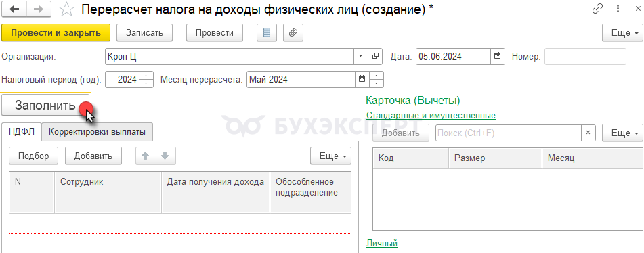
Task: Open document movements report icon
Action: tap(267, 32)
